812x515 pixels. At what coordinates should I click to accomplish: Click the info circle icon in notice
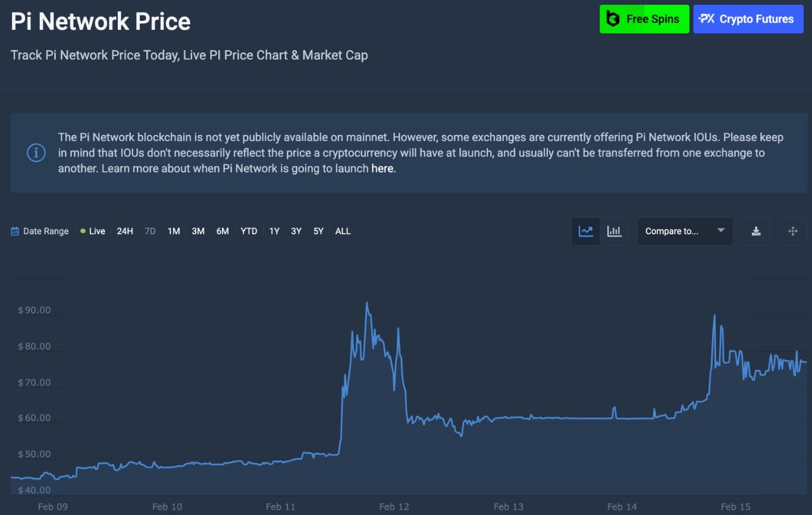point(36,153)
